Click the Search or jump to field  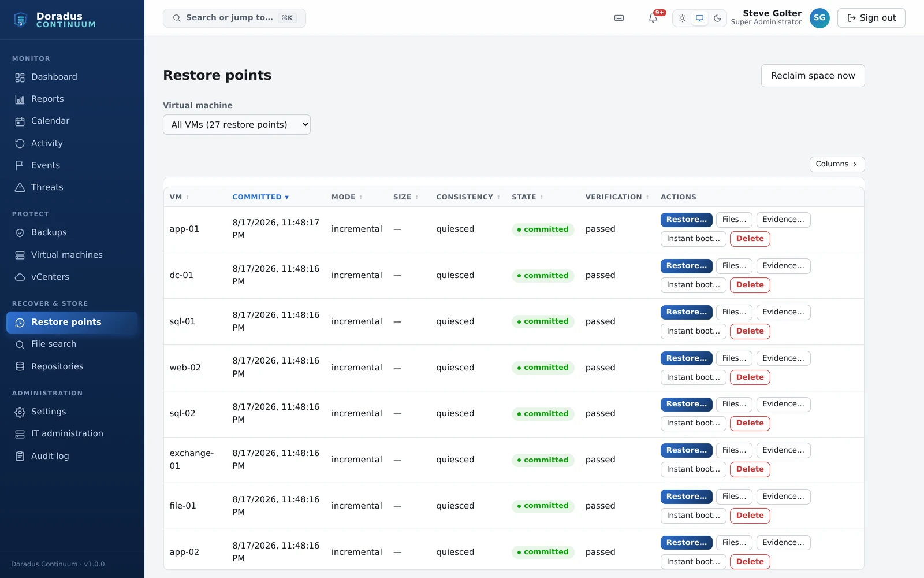coord(234,18)
